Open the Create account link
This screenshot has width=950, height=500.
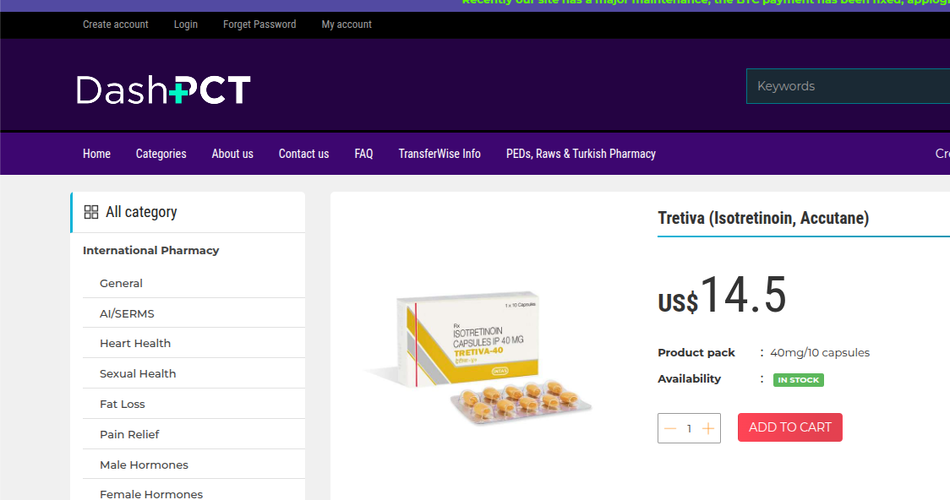click(116, 24)
